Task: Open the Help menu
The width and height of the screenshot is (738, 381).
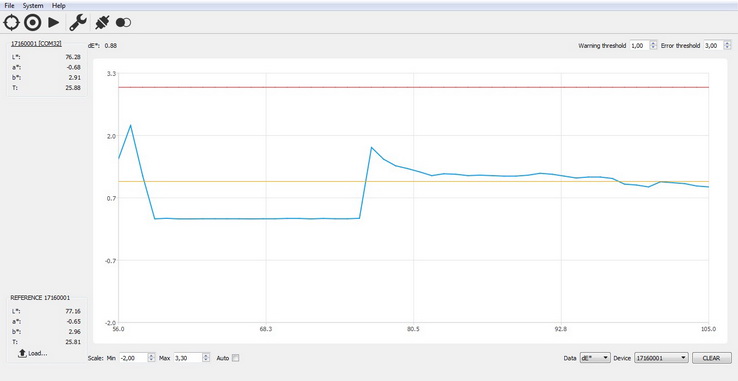Action: pyautogui.click(x=59, y=6)
